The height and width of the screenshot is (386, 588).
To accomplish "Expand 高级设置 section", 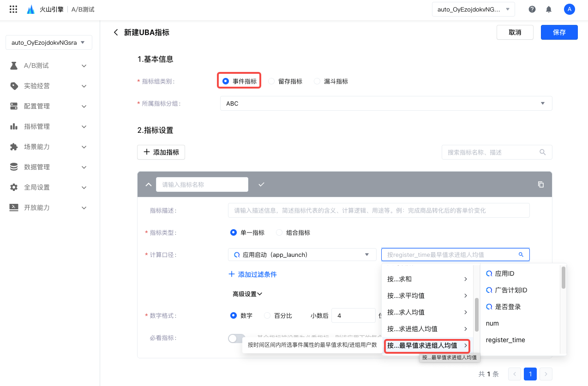I will coord(247,294).
